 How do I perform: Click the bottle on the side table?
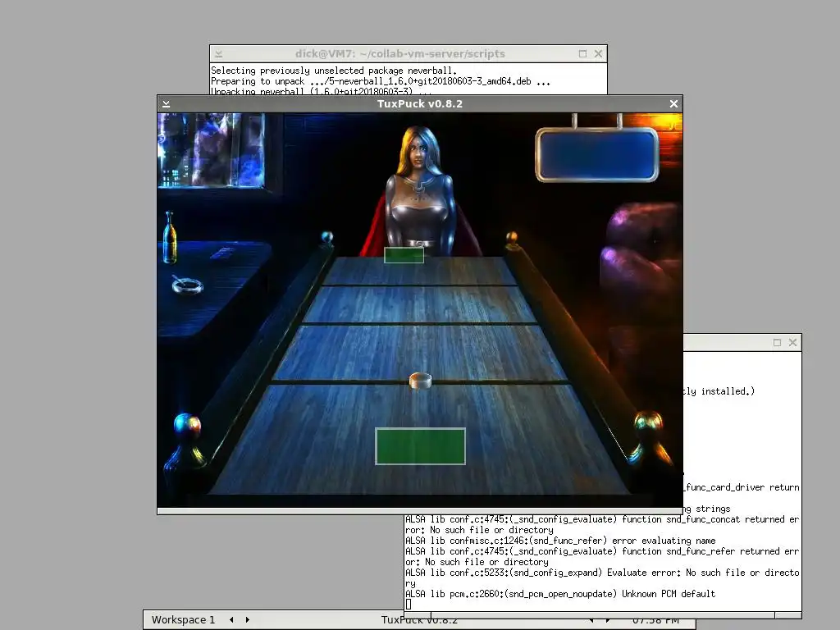tap(169, 238)
